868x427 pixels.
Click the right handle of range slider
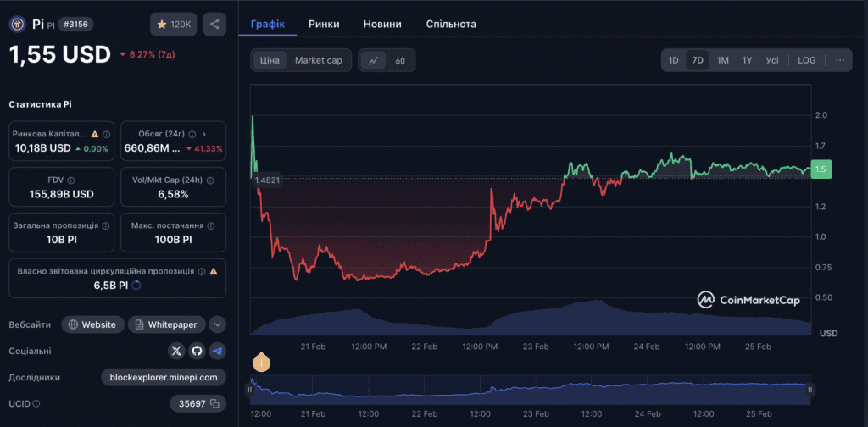tap(810, 390)
